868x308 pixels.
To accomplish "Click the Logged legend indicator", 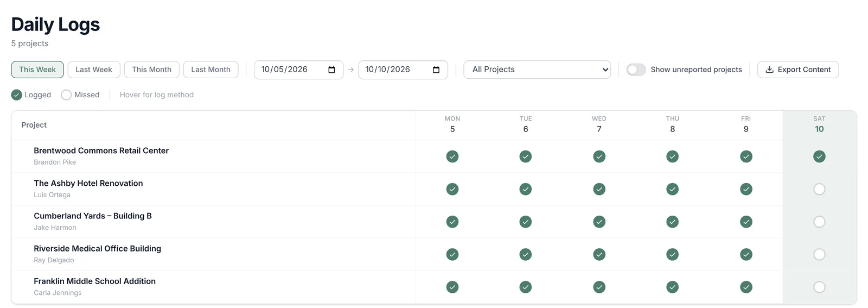I will click(x=17, y=95).
